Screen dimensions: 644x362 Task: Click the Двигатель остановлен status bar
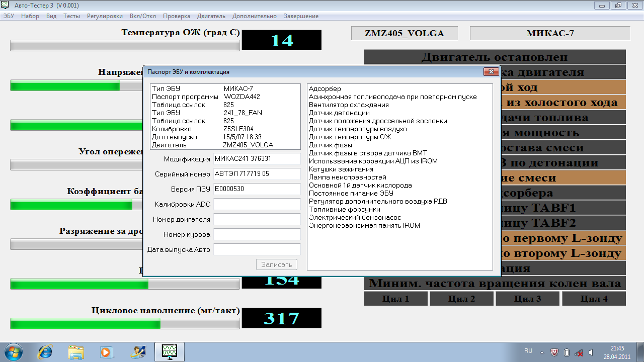[495, 57]
